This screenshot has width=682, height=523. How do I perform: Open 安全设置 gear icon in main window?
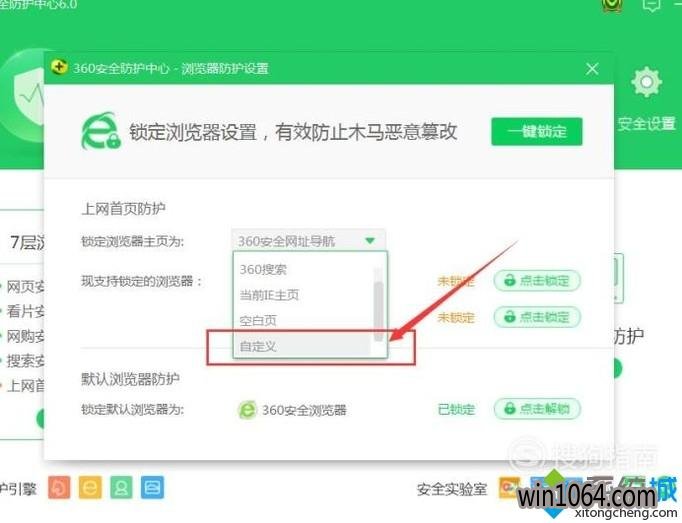(646, 82)
